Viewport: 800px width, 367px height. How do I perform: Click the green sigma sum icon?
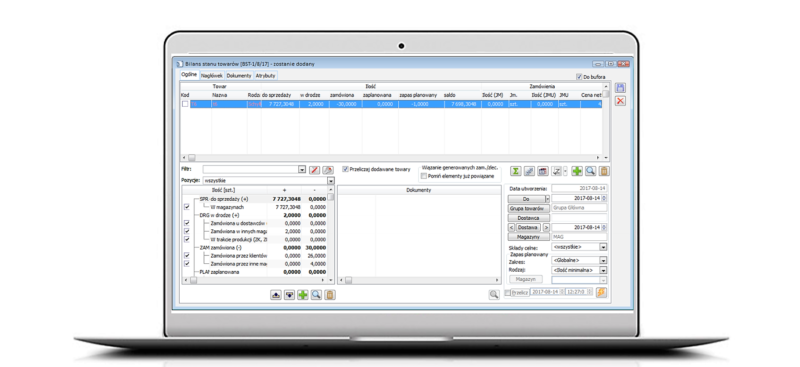pos(516,171)
